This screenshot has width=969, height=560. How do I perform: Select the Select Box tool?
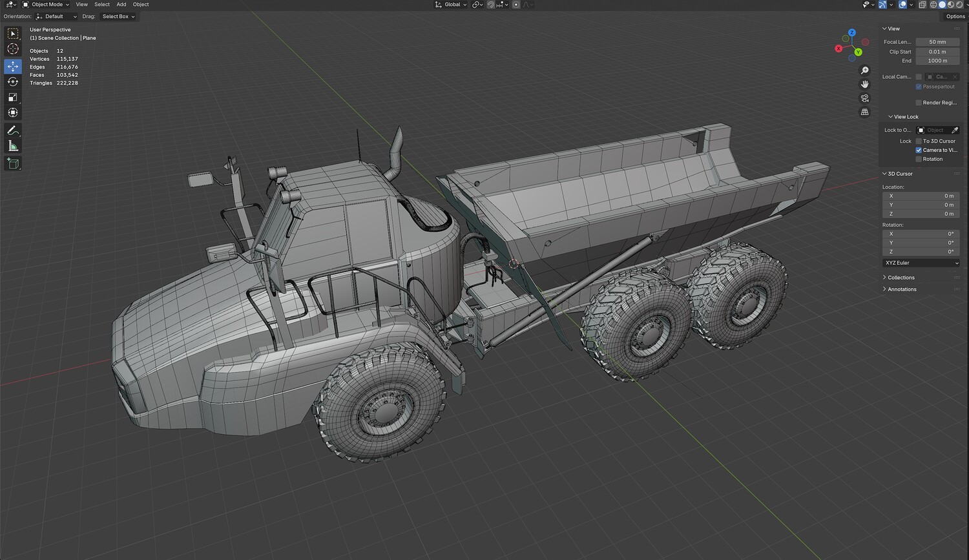point(13,34)
